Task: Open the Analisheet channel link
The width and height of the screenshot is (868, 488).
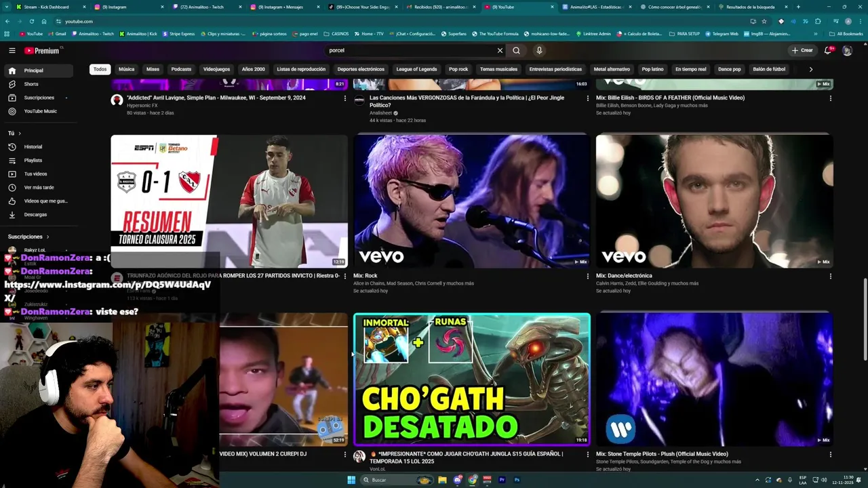Action: pyautogui.click(x=382, y=113)
